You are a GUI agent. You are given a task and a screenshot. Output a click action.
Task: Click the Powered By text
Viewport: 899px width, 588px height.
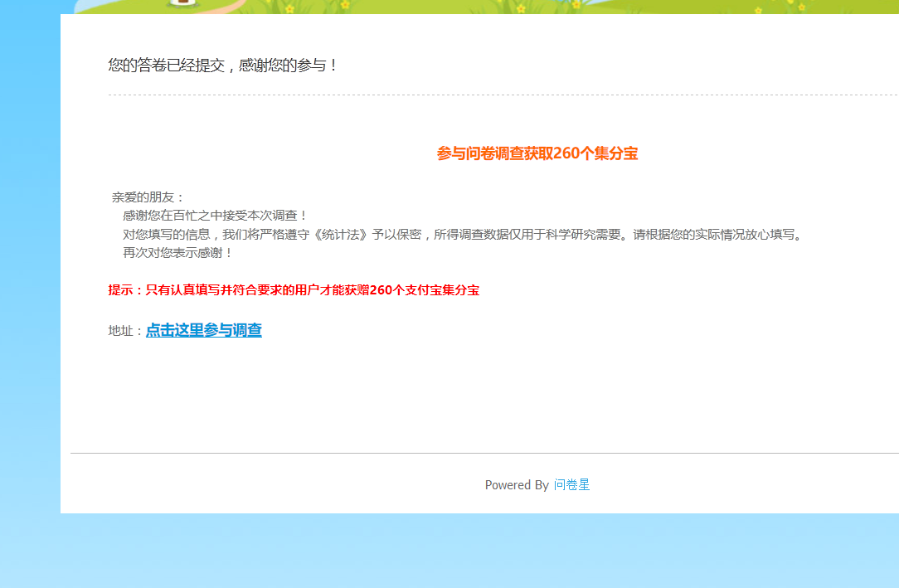coord(517,485)
